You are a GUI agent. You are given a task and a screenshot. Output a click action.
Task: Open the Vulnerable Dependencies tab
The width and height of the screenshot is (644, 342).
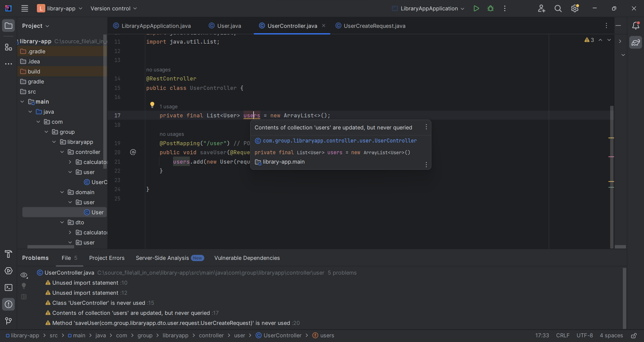247,258
